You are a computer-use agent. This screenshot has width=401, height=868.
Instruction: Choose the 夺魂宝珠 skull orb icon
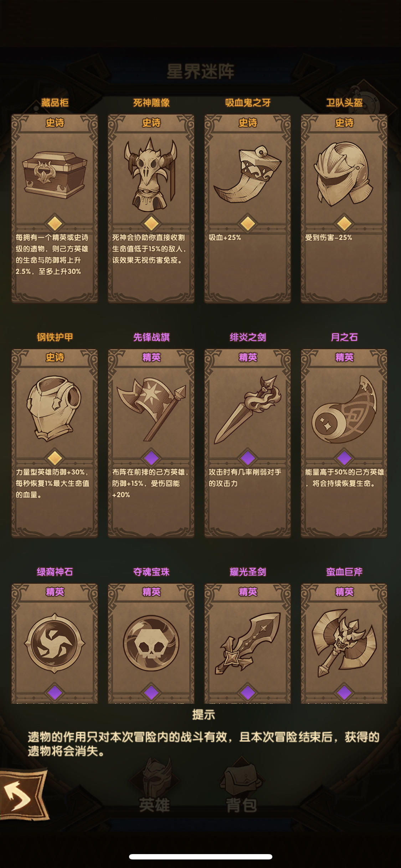(x=151, y=643)
